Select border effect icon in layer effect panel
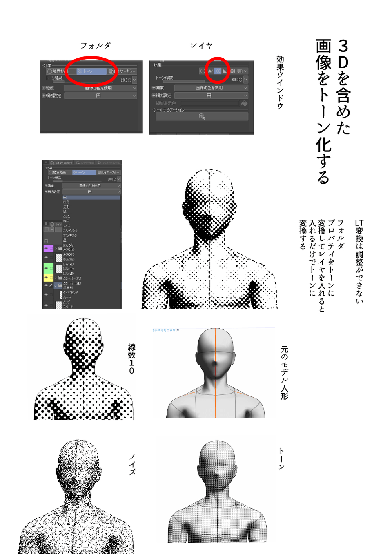392x554 pixels. (x=203, y=71)
